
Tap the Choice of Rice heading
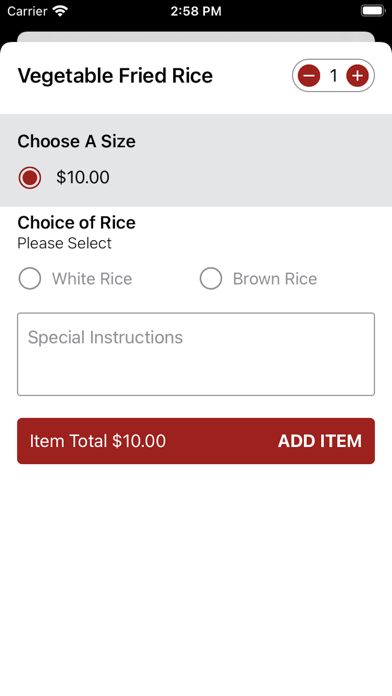click(x=76, y=222)
